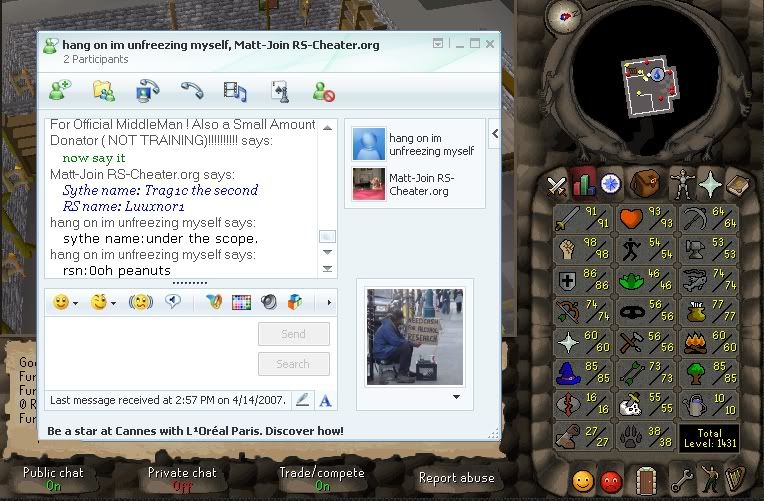
Task: Open the media sharing film-and-music icon
Action: click(x=235, y=92)
